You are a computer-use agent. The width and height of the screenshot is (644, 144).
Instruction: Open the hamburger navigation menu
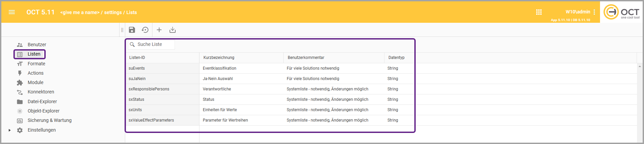tap(12, 12)
